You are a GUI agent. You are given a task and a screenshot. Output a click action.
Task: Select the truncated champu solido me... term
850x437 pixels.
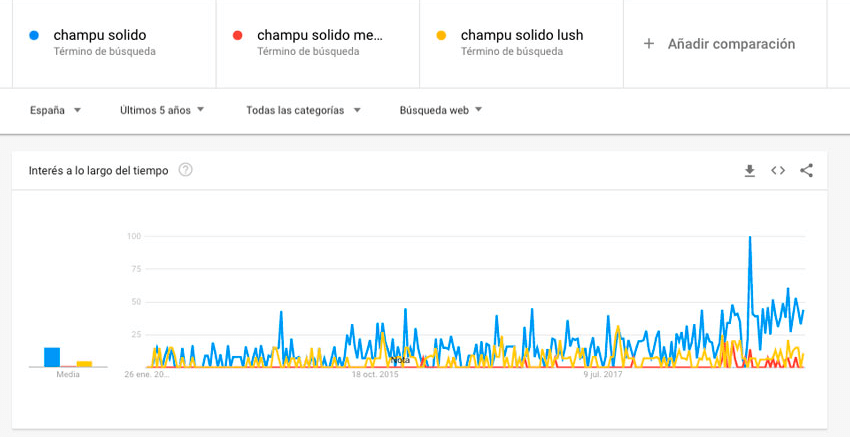coord(320,35)
